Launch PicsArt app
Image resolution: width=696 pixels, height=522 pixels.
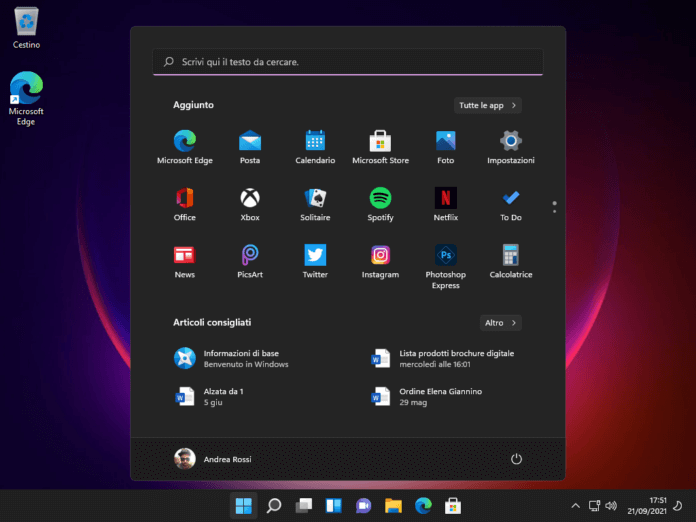point(250,261)
